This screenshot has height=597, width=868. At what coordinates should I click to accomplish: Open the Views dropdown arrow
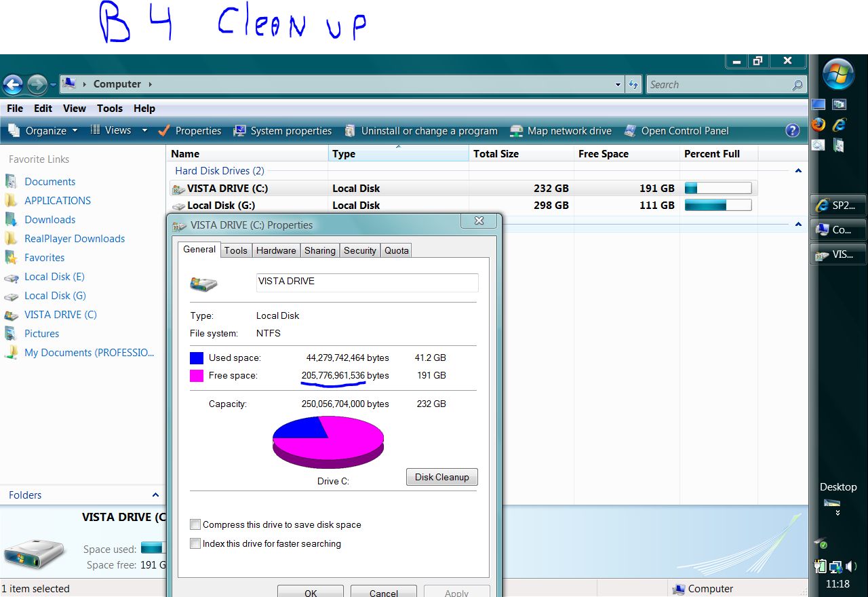[x=144, y=130]
